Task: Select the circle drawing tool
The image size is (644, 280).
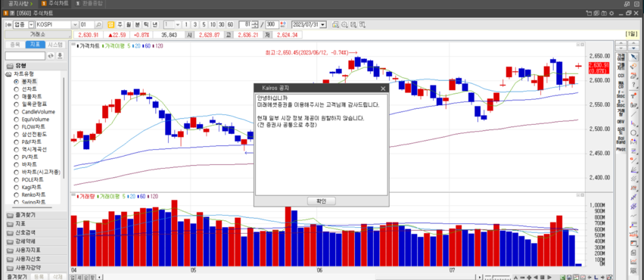Action: (x=633, y=132)
